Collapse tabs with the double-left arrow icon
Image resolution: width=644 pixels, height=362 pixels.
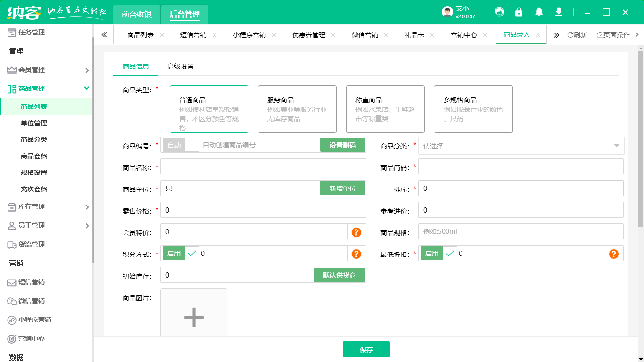pyautogui.click(x=104, y=35)
